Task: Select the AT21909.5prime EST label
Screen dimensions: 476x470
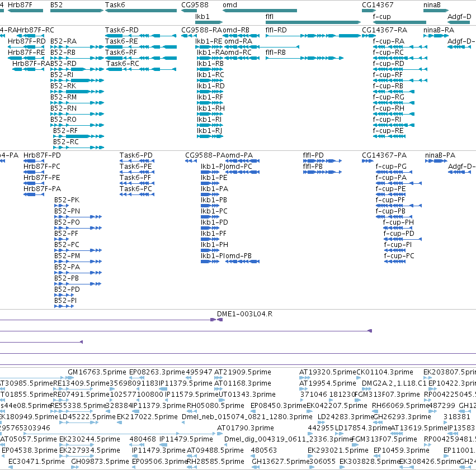Action: point(243,372)
